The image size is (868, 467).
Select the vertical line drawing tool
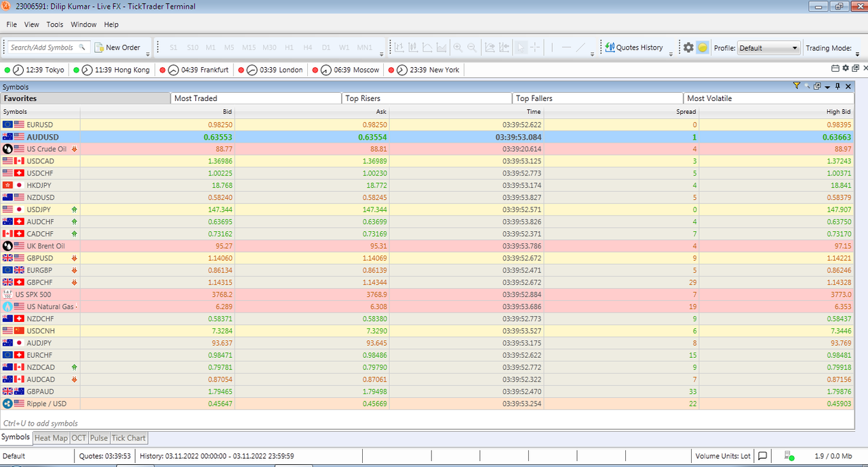pyautogui.click(x=552, y=47)
